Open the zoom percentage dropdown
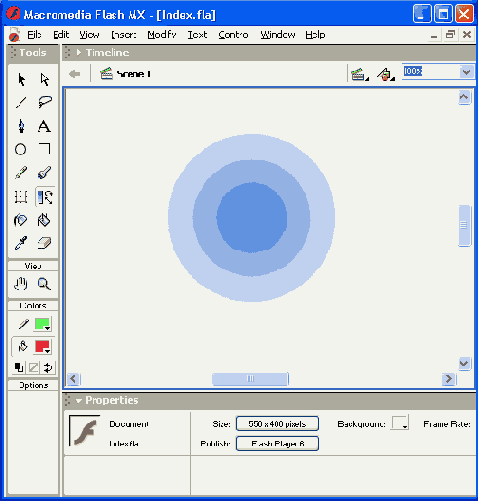The height and width of the screenshot is (501, 478). 466,72
